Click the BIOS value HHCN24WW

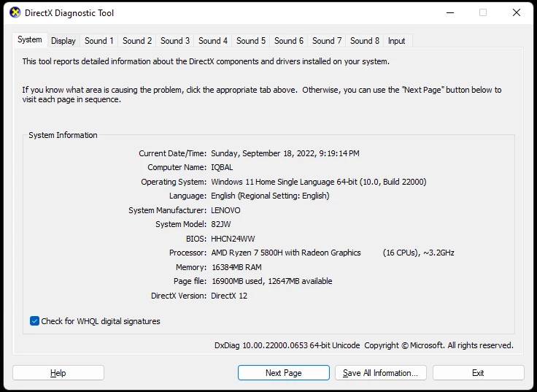233,239
